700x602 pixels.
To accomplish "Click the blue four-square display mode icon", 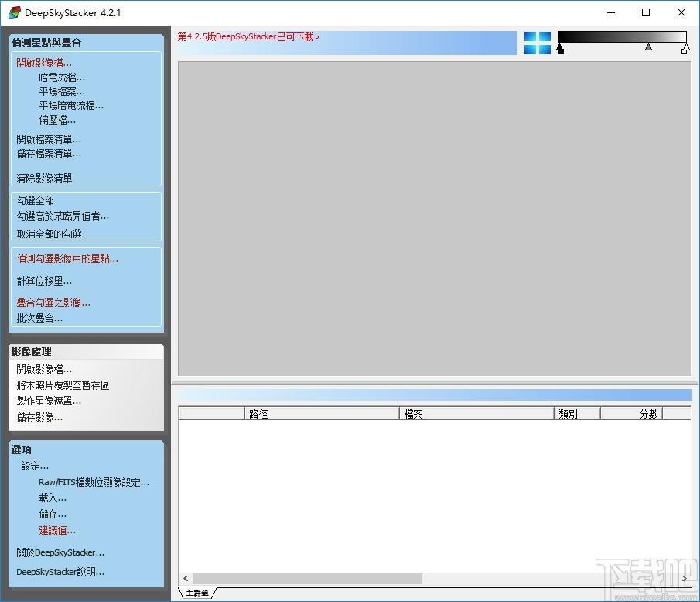I will tap(537, 43).
